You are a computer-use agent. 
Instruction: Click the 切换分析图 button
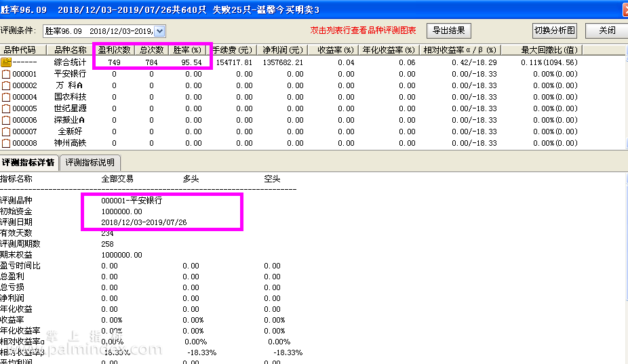tap(555, 31)
